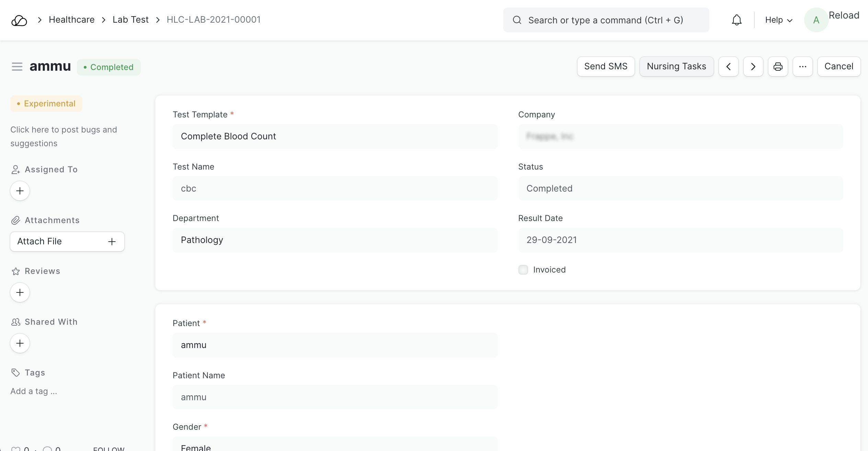Focus the search or command bar
Viewport: 868px width, 451px height.
(606, 20)
